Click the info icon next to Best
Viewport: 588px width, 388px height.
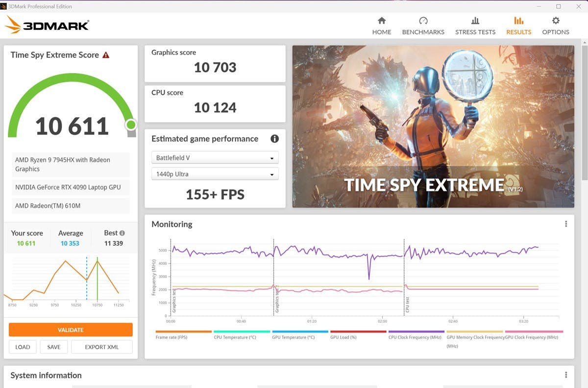pos(122,233)
